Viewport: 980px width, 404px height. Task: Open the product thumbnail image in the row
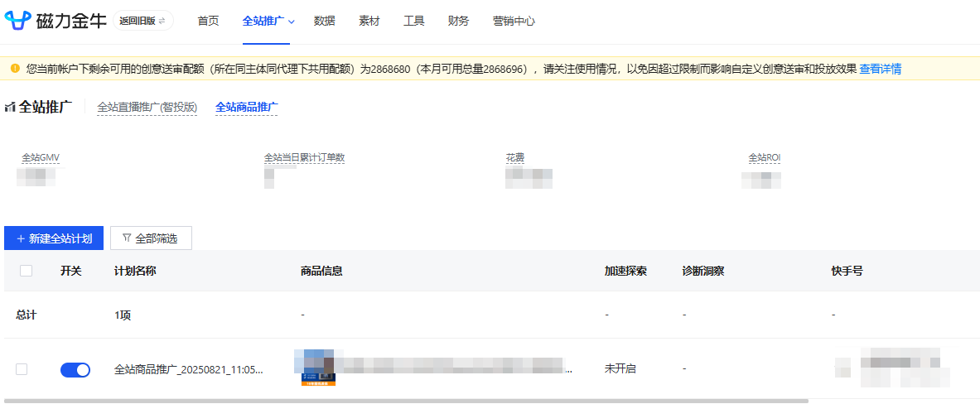319,368
